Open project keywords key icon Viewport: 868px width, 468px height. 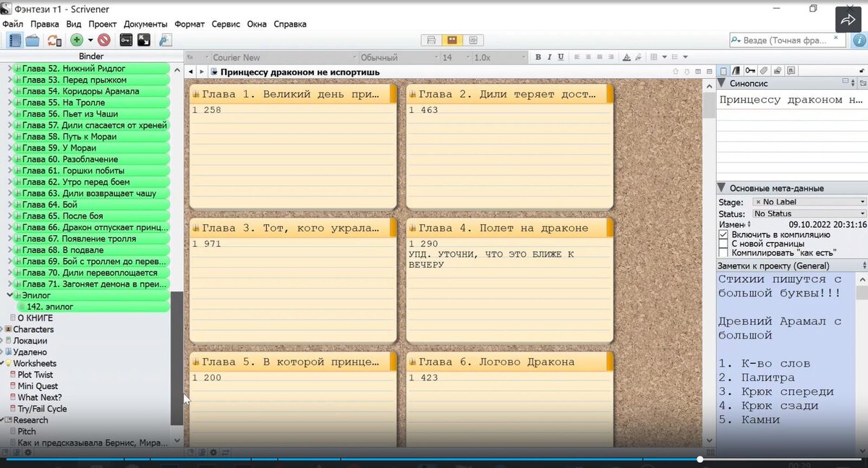point(126,41)
